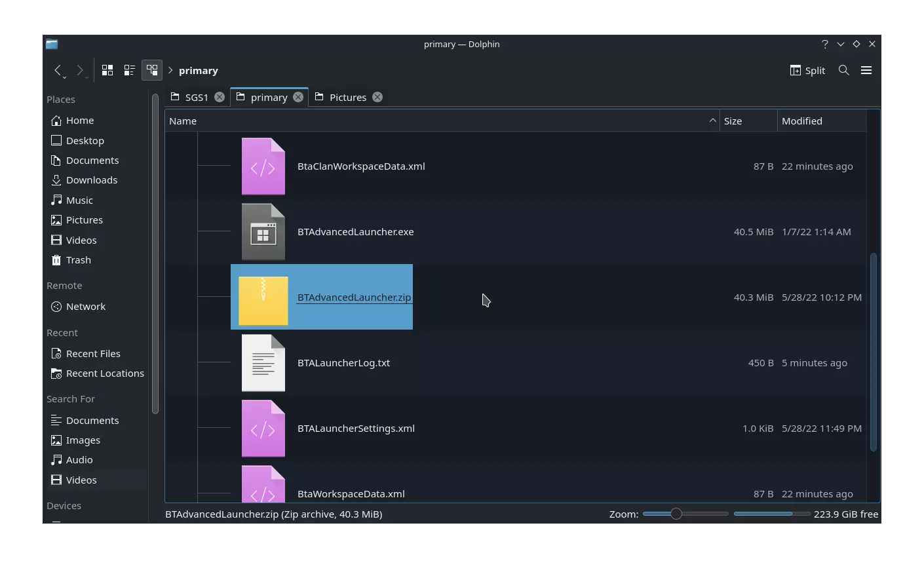Click the 'primary' breadcrumb in location bar
The width and height of the screenshot is (924, 574).
coord(199,71)
